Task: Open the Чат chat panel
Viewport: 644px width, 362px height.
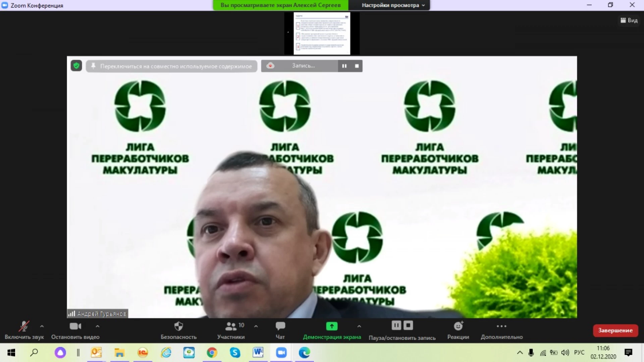Action: click(x=280, y=330)
